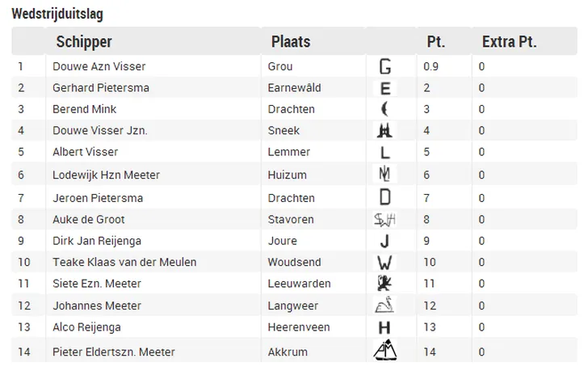The height and width of the screenshot is (371, 588).
Task: Select skipper name Douwe Azn Visser
Action: tap(99, 66)
